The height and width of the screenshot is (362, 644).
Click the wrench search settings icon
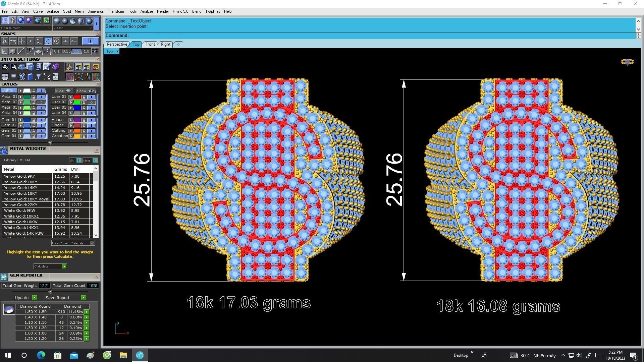13,67
